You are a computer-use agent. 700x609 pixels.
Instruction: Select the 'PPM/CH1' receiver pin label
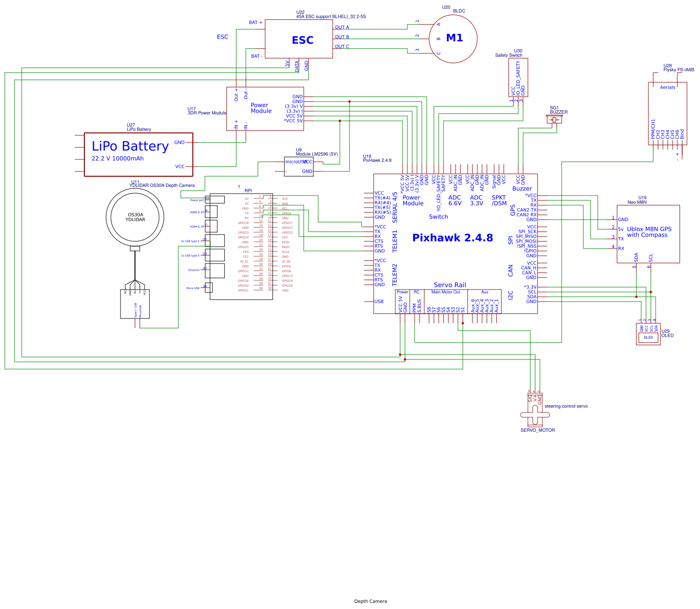(653, 129)
